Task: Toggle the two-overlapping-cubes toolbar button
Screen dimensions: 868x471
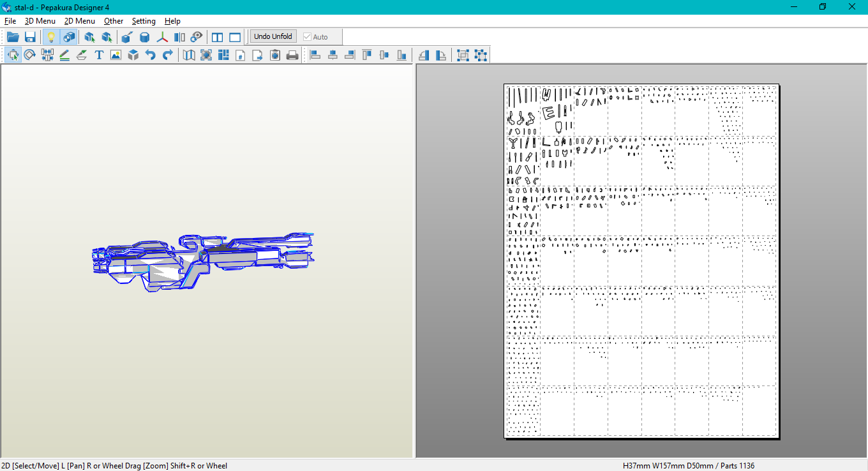Action: pyautogui.click(x=69, y=37)
